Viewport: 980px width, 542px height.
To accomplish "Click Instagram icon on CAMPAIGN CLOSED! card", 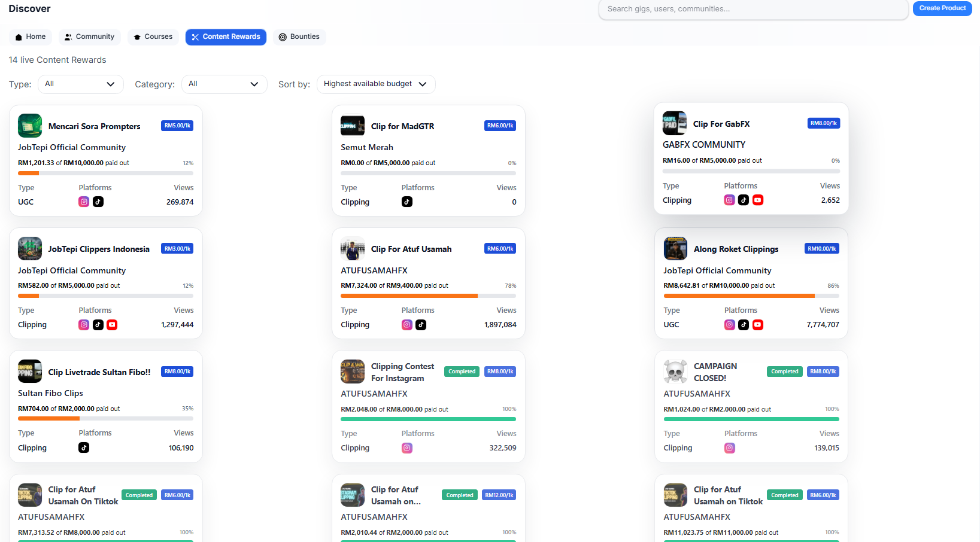I will [x=730, y=448].
